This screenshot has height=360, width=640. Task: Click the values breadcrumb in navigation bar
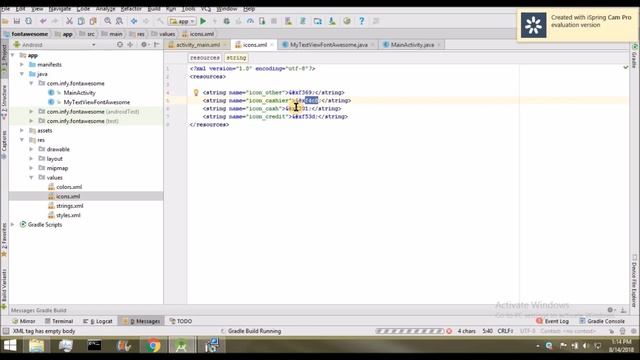(163, 34)
